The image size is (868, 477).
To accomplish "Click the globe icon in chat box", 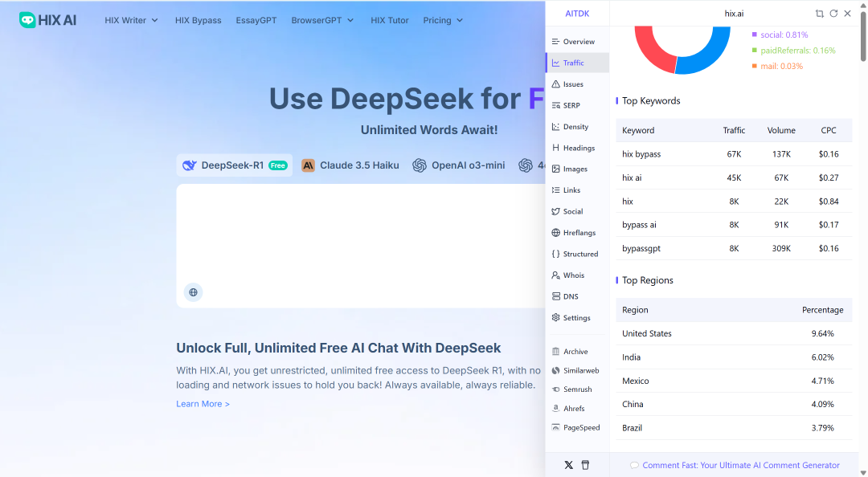I will tap(193, 292).
